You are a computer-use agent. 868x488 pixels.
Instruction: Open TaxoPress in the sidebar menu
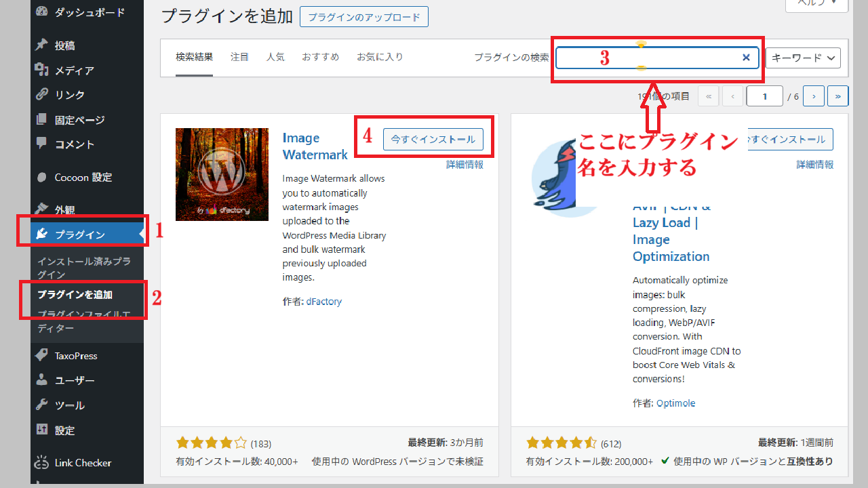tap(76, 356)
